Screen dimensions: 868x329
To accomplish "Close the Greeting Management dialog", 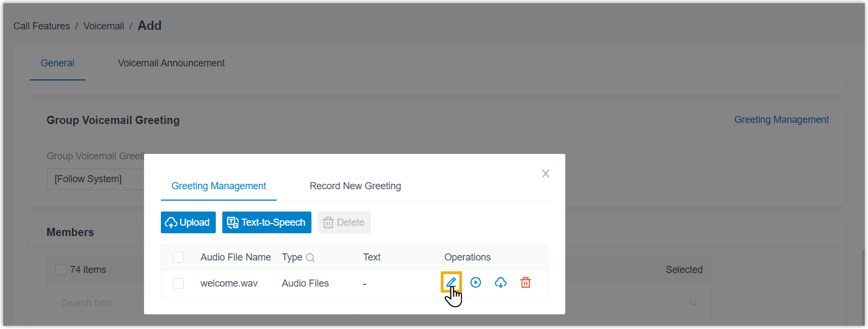I will click(x=546, y=173).
